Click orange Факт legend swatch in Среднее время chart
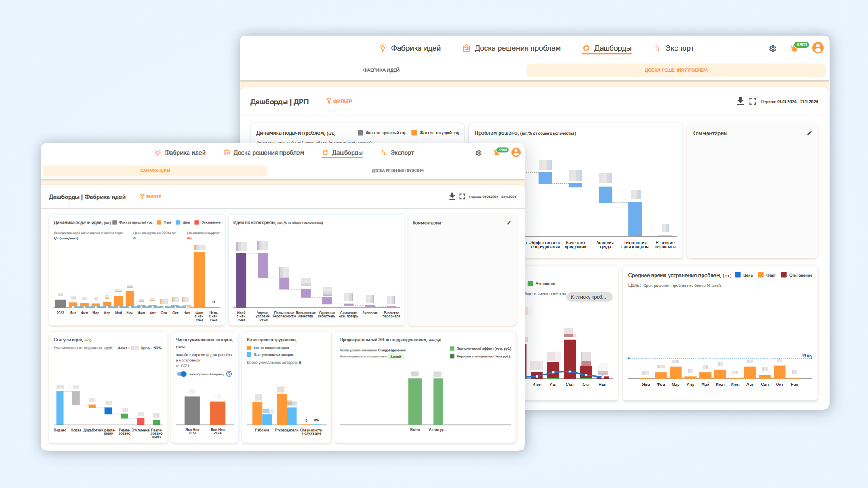The width and height of the screenshot is (868, 488). click(761, 275)
